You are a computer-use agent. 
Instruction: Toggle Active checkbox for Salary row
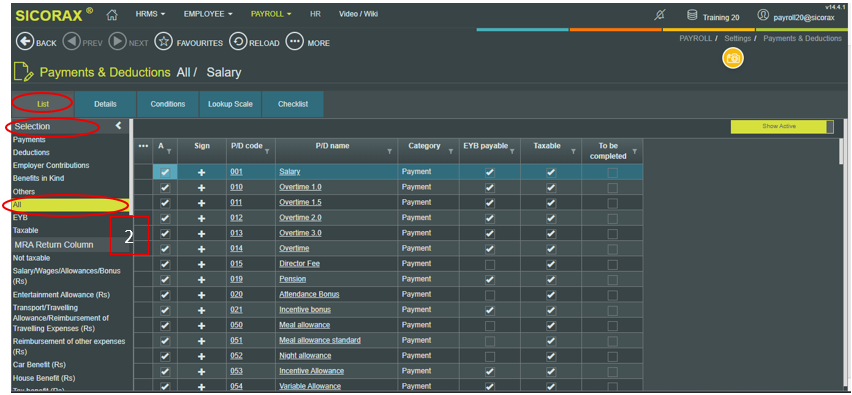[165, 172]
